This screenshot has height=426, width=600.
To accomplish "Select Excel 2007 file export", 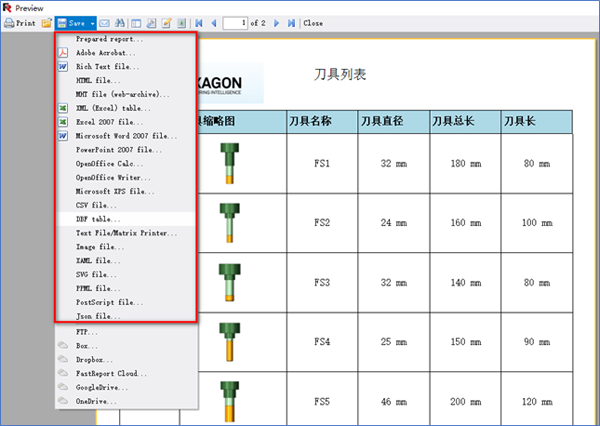I will coord(110,121).
